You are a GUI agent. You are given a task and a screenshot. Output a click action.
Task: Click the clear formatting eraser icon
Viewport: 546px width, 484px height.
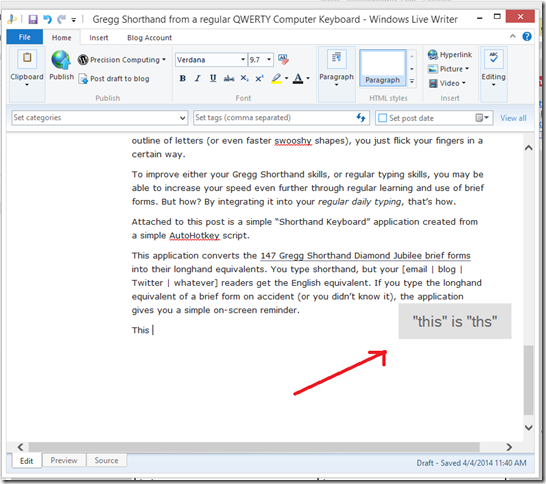coord(283,60)
